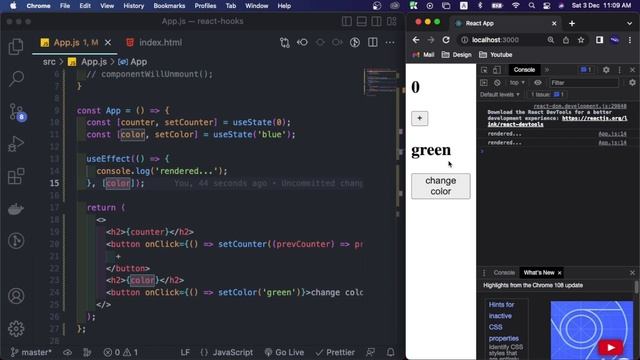Select the Console tab in DevTools
This screenshot has height=360, width=640.
tap(524, 70)
